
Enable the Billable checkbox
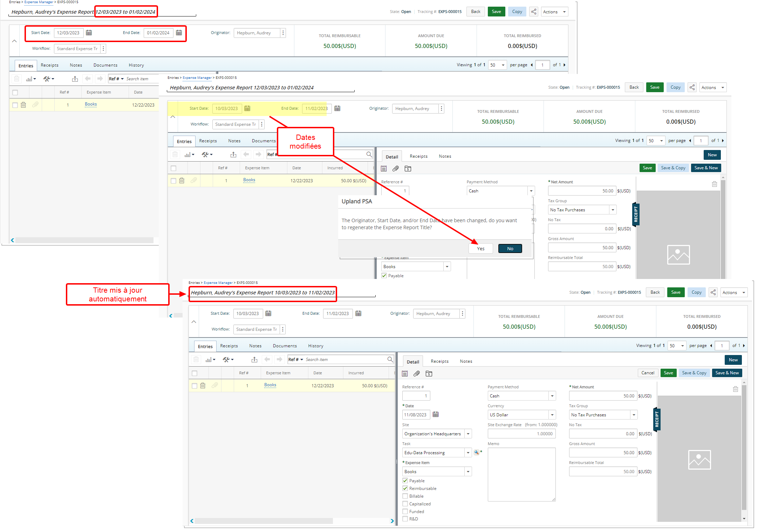[405, 496]
